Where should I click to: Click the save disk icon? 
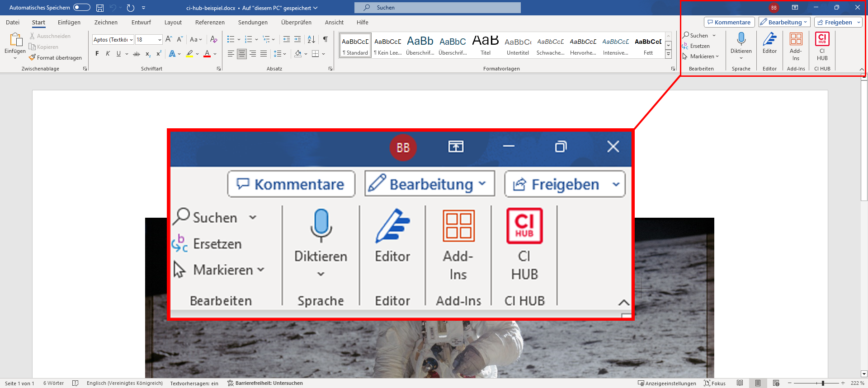[100, 8]
